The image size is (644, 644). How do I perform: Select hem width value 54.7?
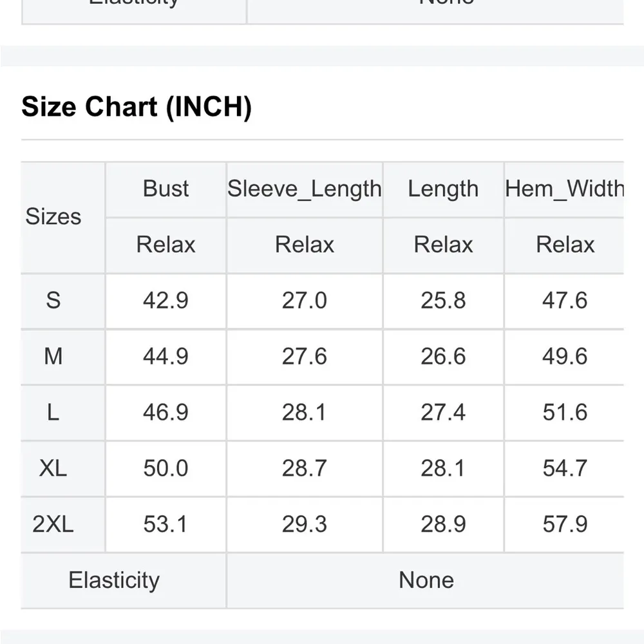(565, 468)
